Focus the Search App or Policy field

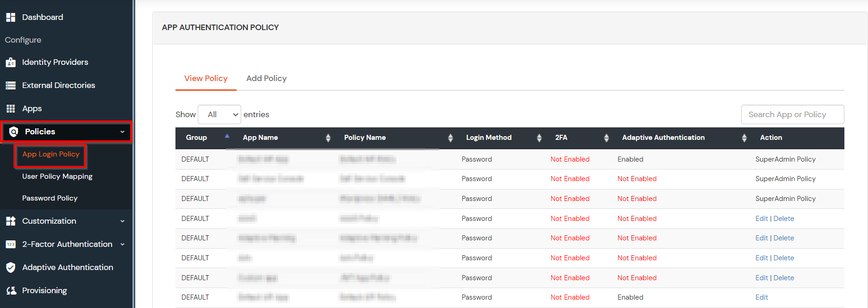pyautogui.click(x=793, y=114)
